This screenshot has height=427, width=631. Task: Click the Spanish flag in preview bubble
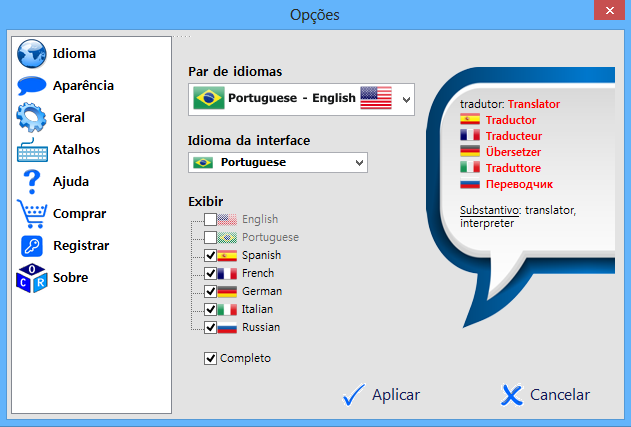coord(470,119)
